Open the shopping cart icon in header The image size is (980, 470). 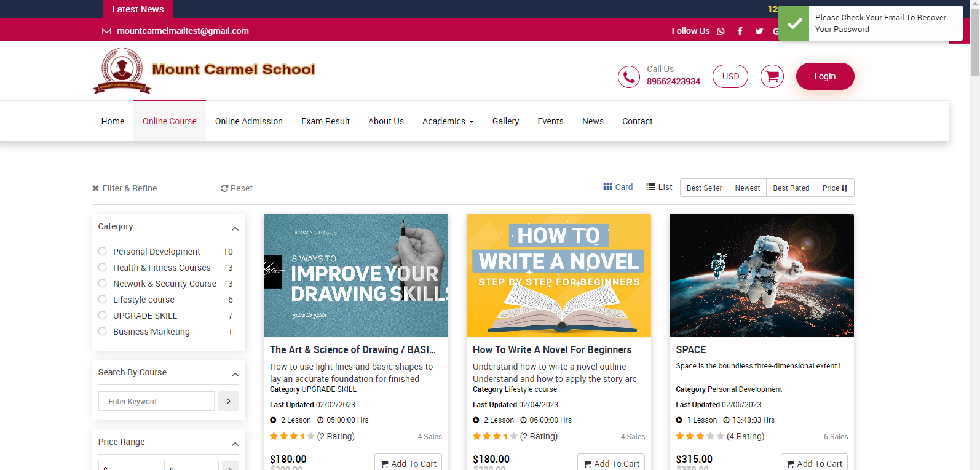point(772,76)
